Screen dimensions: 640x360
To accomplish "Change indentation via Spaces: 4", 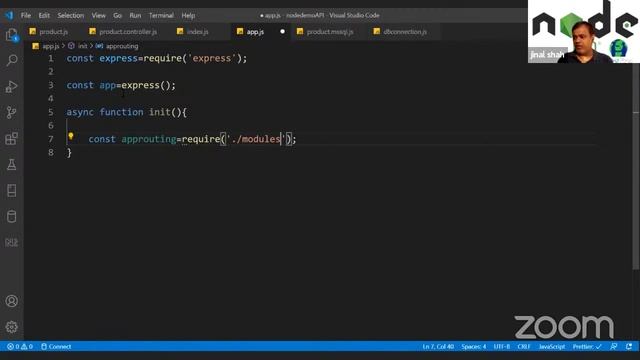I will (x=473, y=347).
